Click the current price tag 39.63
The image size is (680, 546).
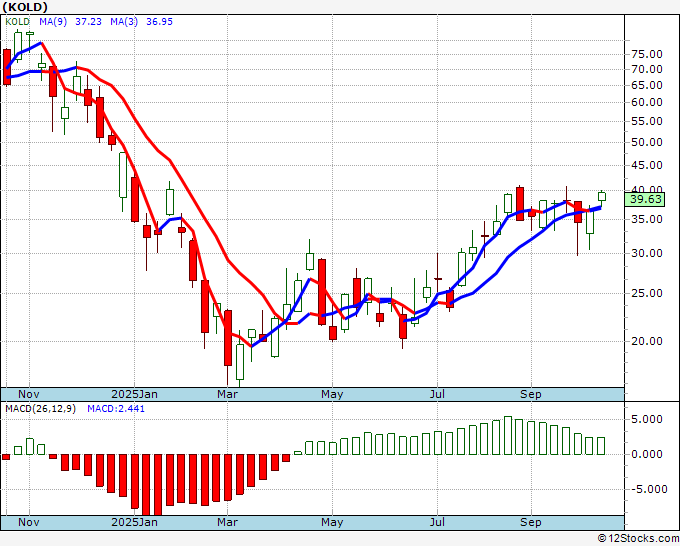645,199
